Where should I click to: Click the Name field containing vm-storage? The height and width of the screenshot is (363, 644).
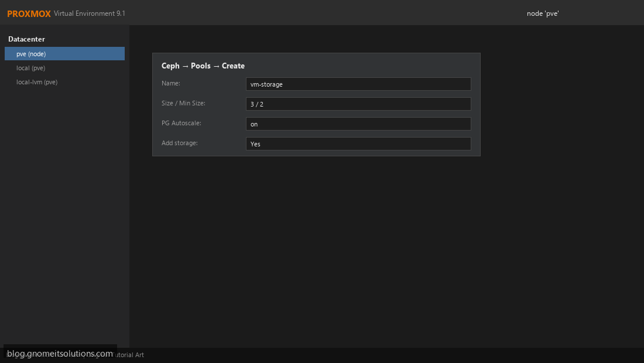click(358, 84)
